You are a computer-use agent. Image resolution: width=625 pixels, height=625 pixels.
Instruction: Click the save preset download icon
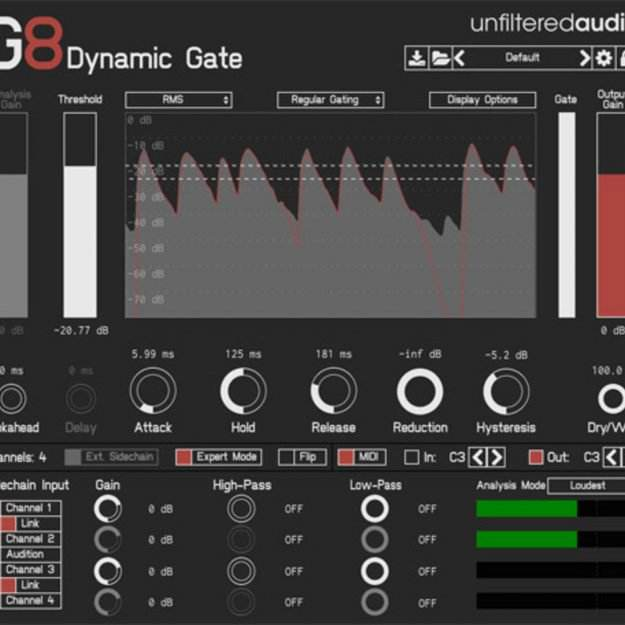point(417,59)
